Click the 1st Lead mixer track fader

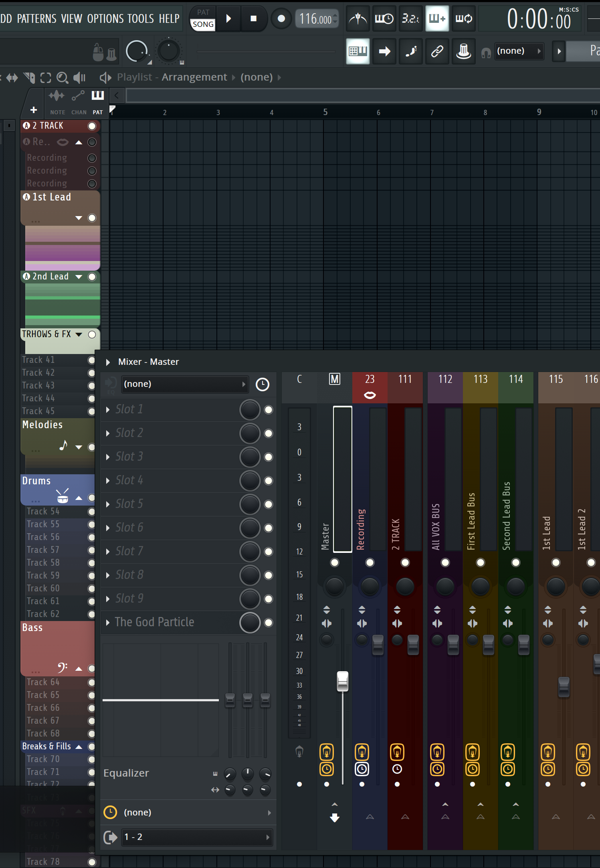coord(564,686)
